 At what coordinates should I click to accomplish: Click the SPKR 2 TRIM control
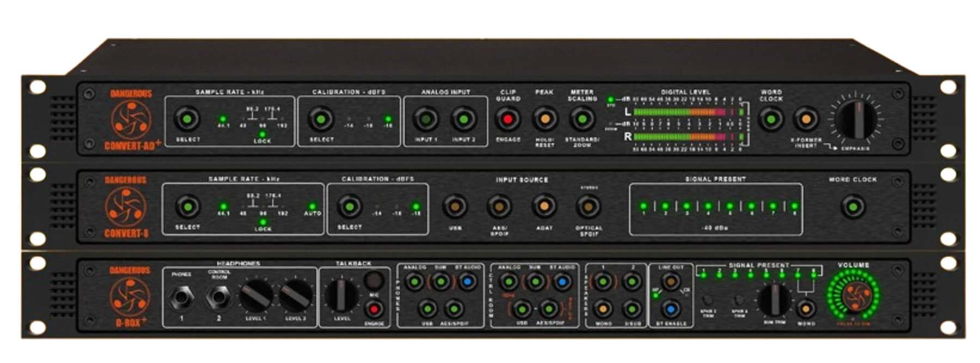(708, 300)
